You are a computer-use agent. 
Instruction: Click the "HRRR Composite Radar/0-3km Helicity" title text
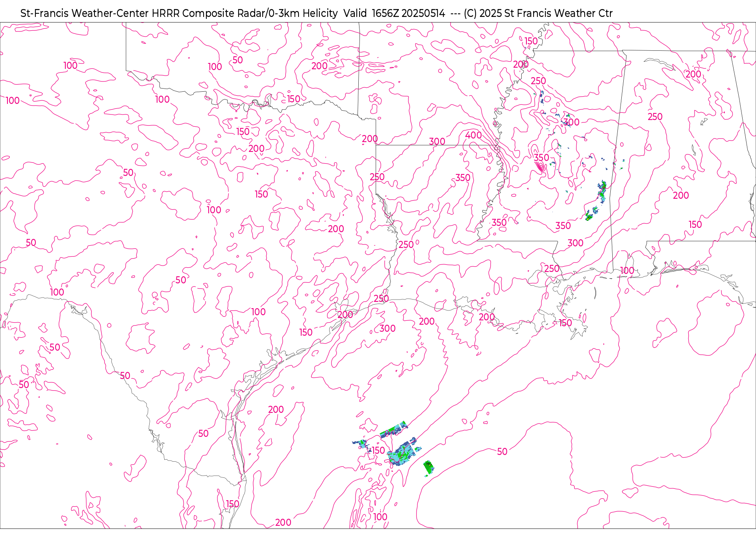click(x=245, y=13)
